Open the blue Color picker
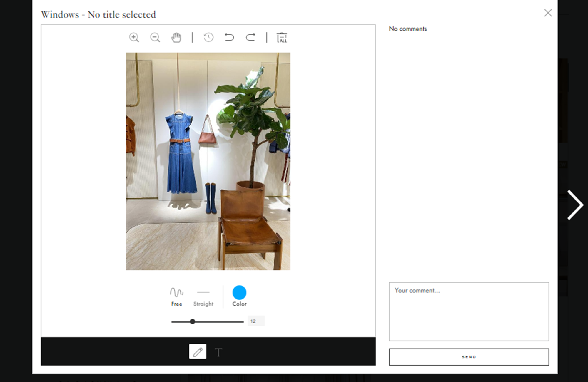Image resolution: width=588 pixels, height=382 pixels. coord(239,293)
